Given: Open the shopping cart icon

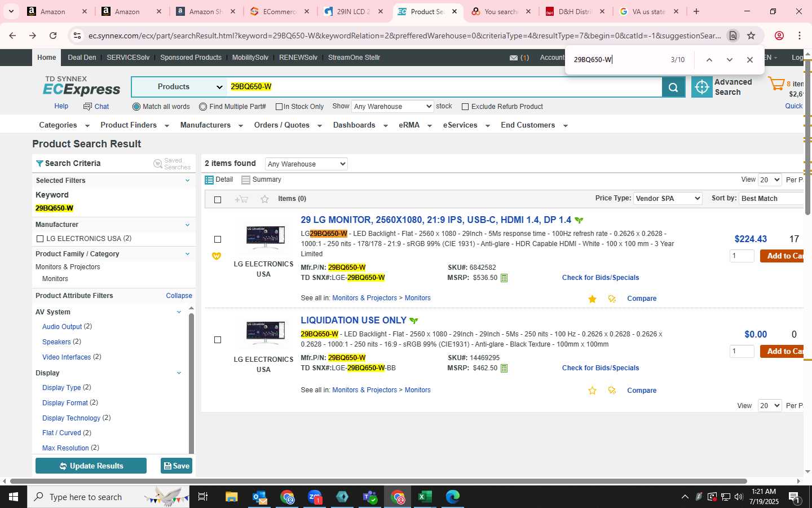Looking at the screenshot, I should point(776,85).
